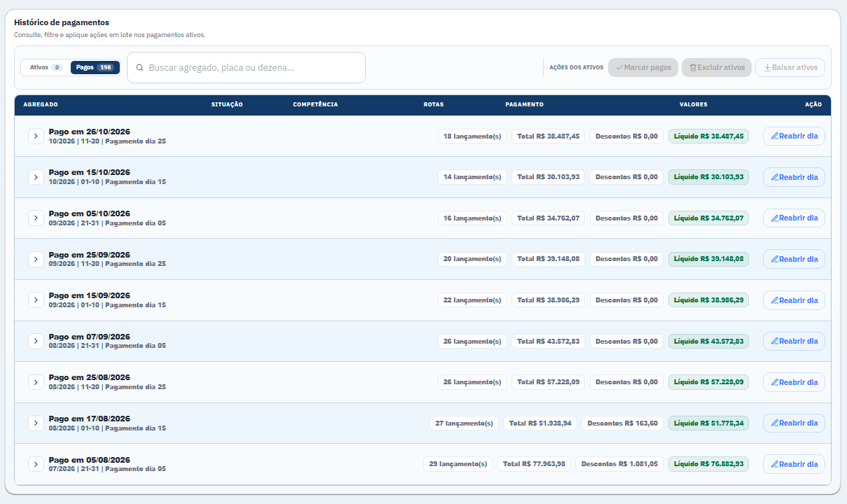Expand the Pago em 05/10/2026 row

[x=36, y=218]
